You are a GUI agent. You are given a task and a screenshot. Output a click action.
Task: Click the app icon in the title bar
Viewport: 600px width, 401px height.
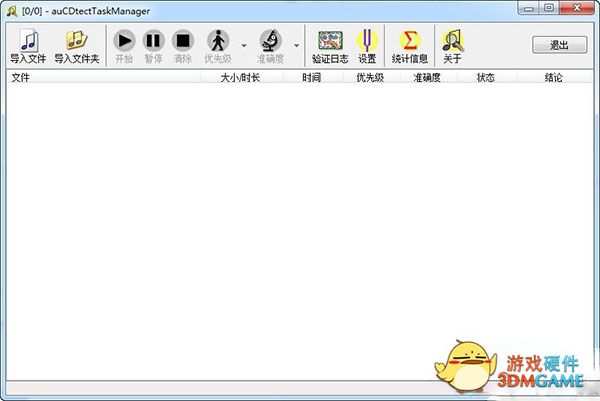pyautogui.click(x=12, y=11)
